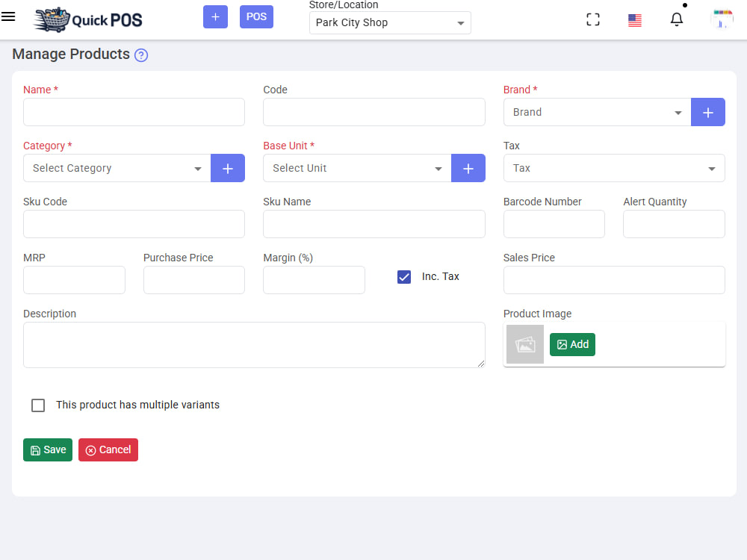
Task: Click the 'Store/Location' label
Action: coord(344,5)
